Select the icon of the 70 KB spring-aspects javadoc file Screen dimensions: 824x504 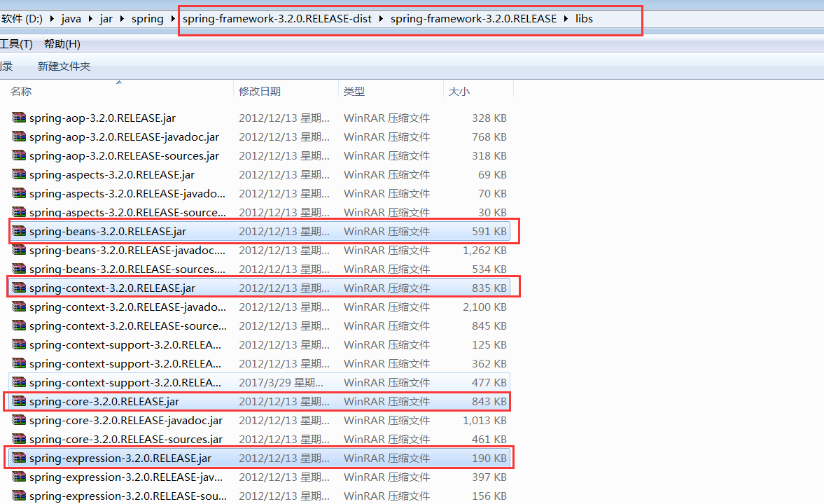point(19,193)
